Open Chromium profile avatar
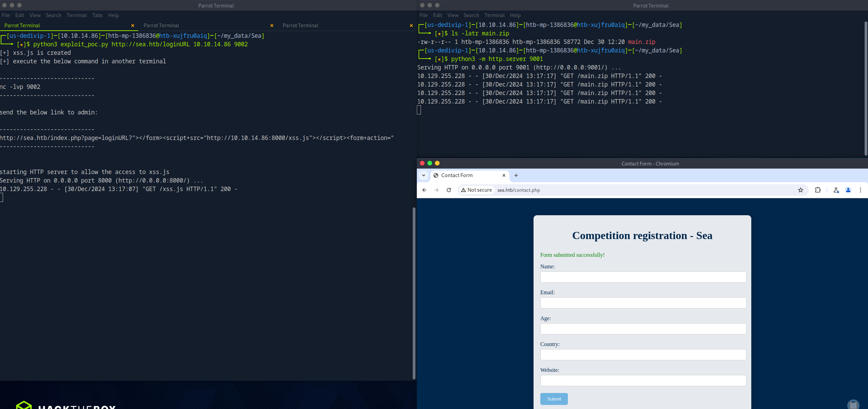868x409 pixels. (x=848, y=190)
